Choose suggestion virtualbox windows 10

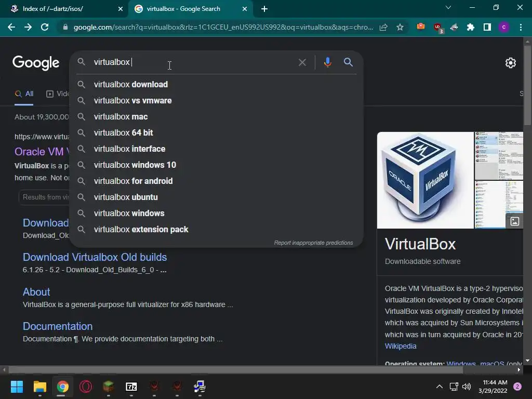click(217, 165)
